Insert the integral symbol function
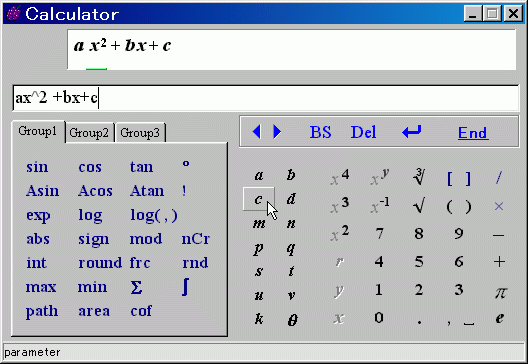528x364 pixels. [x=185, y=287]
